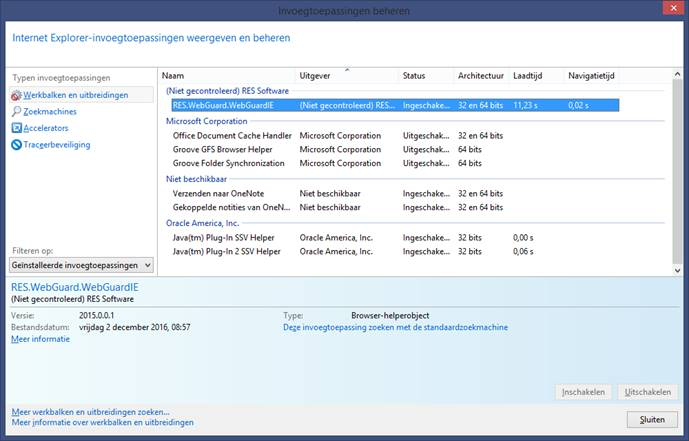Viewport: 689px width, 441px height.
Task: Click the date vrijdag 2 december 2016, 08:57
Action: [x=134, y=327]
